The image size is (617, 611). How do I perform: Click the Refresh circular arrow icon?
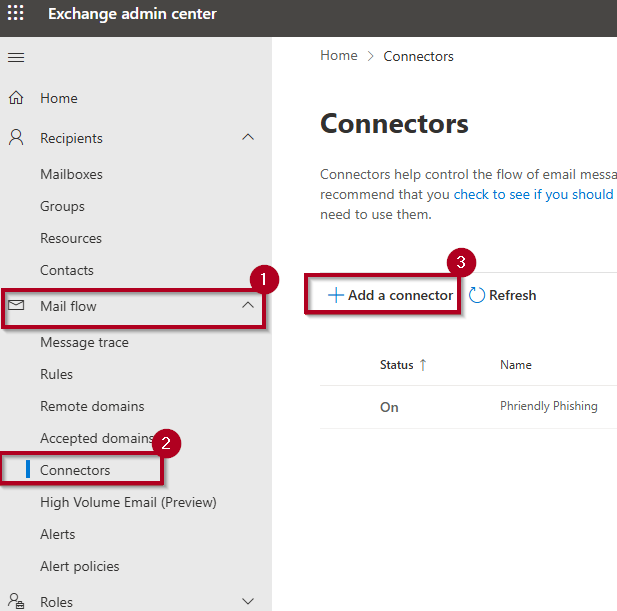[477, 295]
